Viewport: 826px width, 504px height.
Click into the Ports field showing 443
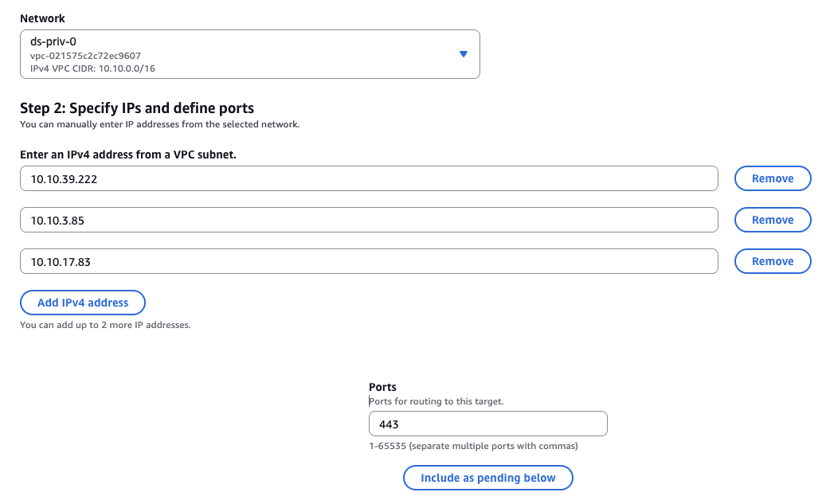tap(487, 424)
